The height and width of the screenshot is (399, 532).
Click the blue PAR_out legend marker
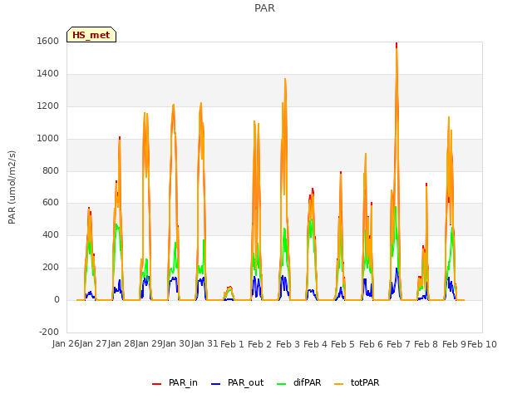[215, 384]
